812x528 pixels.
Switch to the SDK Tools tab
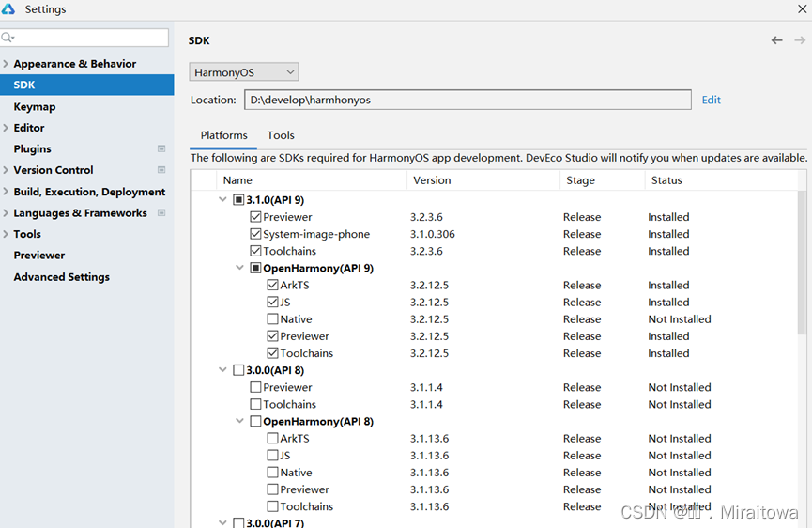pyautogui.click(x=281, y=135)
